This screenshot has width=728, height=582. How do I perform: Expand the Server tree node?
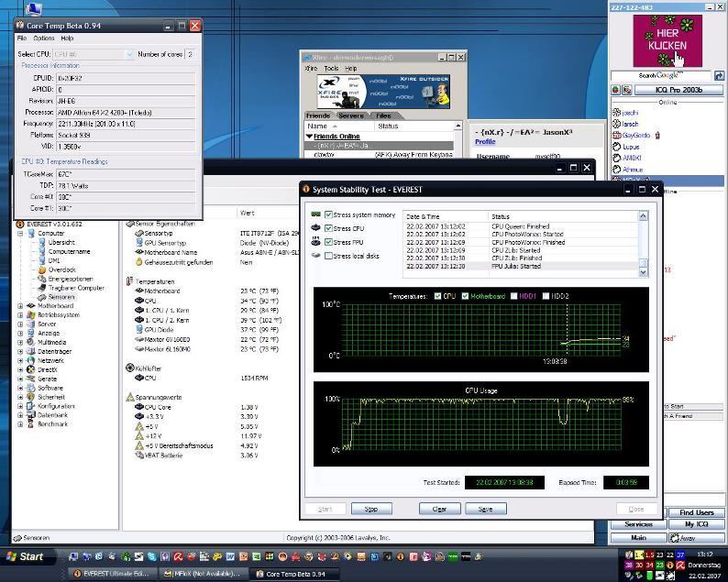[x=20, y=324]
